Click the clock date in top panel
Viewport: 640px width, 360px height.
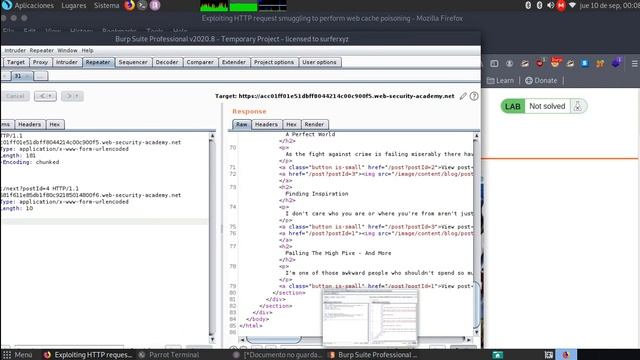click(x=609, y=5)
